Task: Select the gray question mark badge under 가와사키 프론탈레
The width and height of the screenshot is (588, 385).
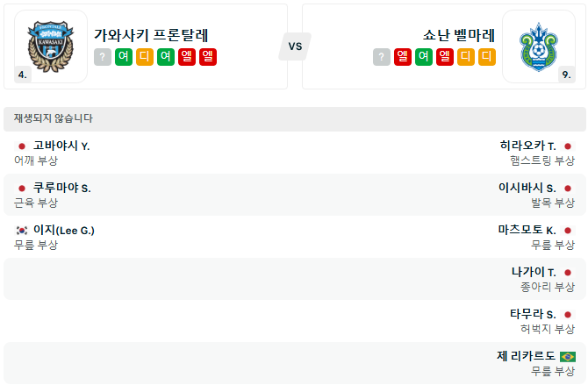Action: [103, 57]
